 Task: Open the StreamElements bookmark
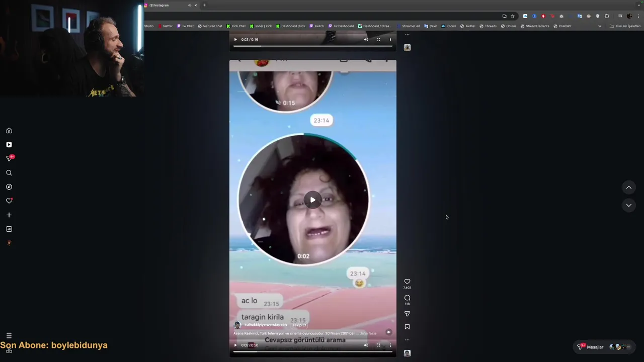[535, 26]
